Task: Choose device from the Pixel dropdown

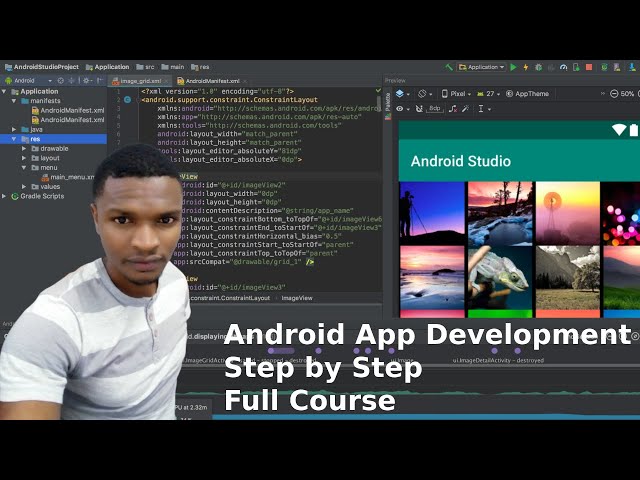Action: tap(456, 94)
